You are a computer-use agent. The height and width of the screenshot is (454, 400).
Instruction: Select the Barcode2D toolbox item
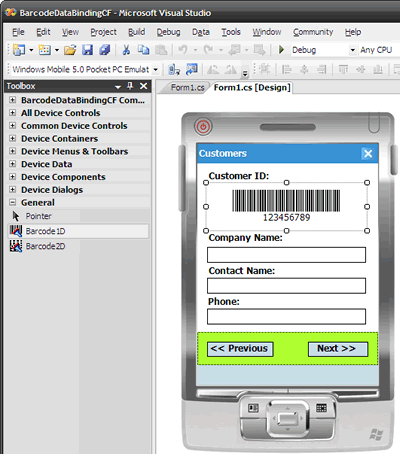click(78, 246)
